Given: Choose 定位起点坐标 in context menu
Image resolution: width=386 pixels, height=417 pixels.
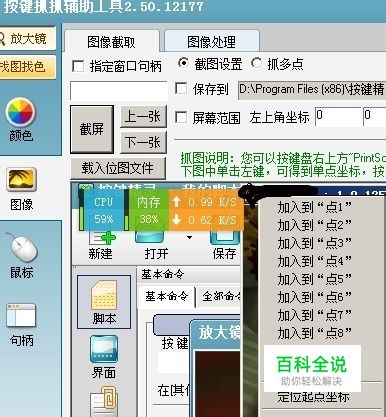Looking at the screenshot, I should [x=313, y=397].
